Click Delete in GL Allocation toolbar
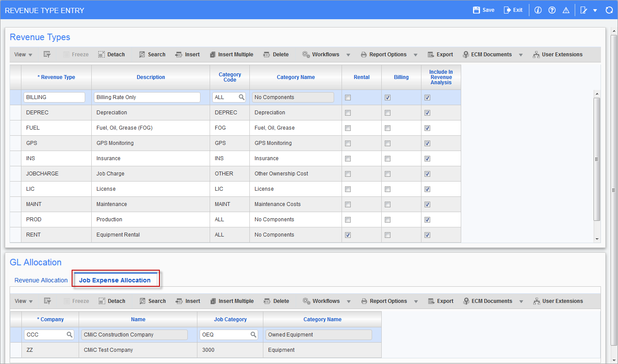This screenshot has height=364, width=618. pos(276,301)
